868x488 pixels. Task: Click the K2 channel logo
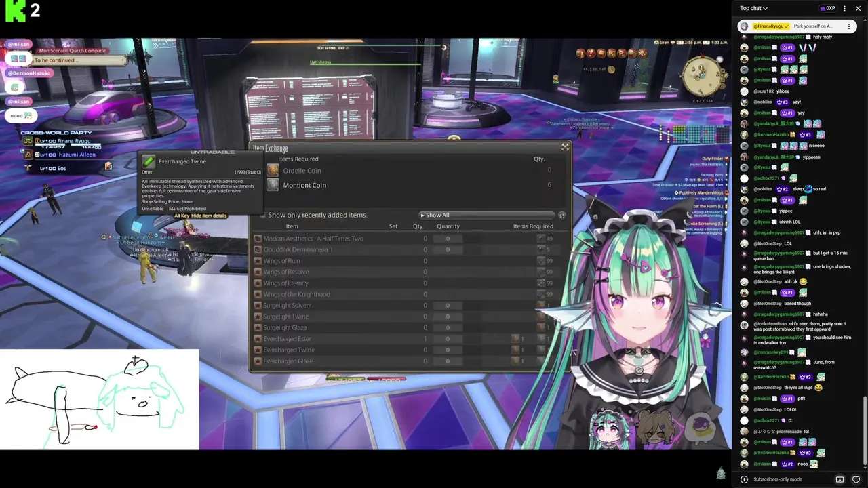pos(22,10)
